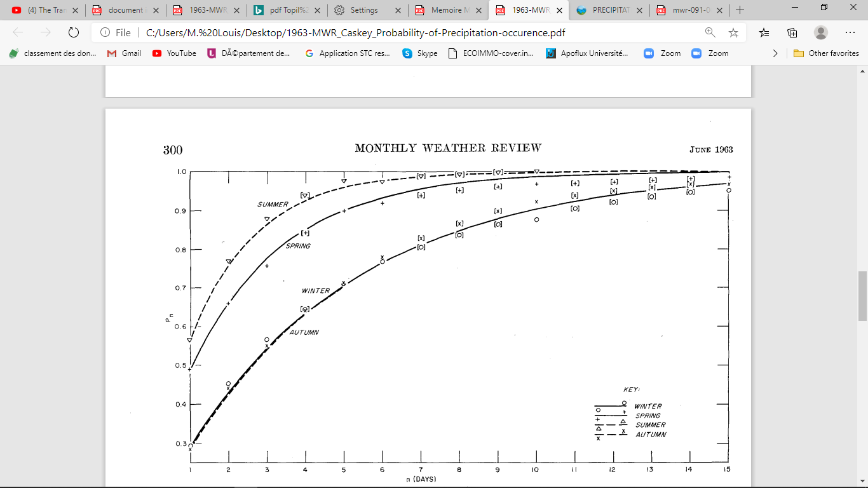Viewport: 868px width, 488px height.
Task: Open the Favorites list icon
Action: click(764, 32)
